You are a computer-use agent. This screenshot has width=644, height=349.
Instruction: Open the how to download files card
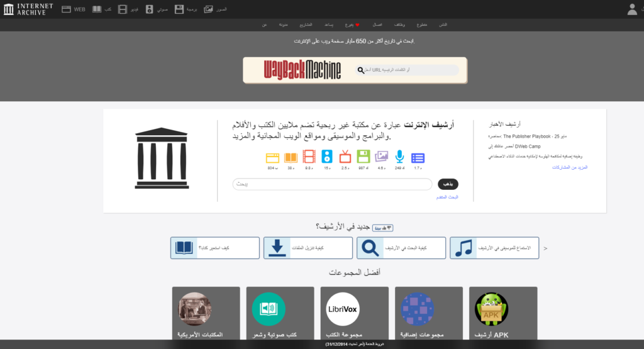point(308,248)
